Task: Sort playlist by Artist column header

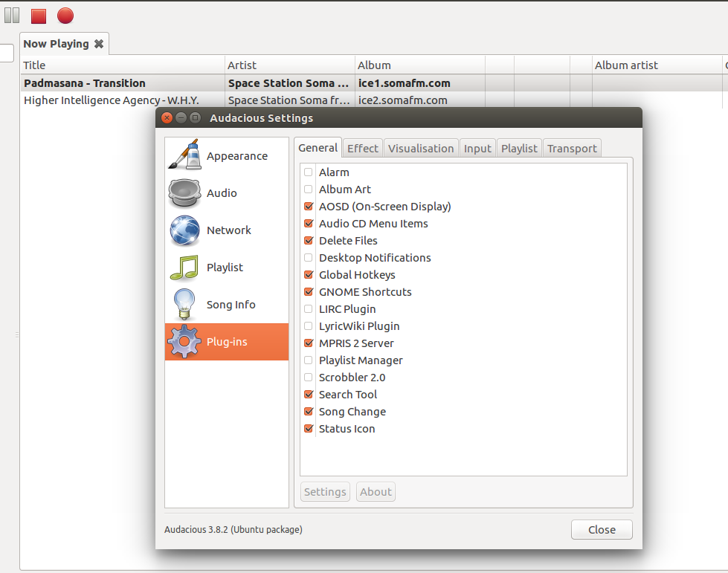Action: (290, 65)
